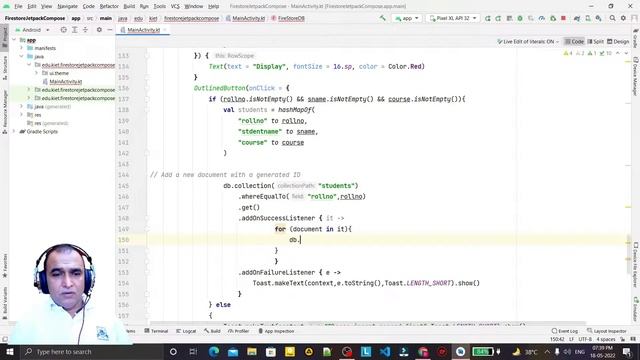Viewport: 640px width, 360px height.
Task: Toggle Device Manager right side tab
Action: click(x=636, y=76)
